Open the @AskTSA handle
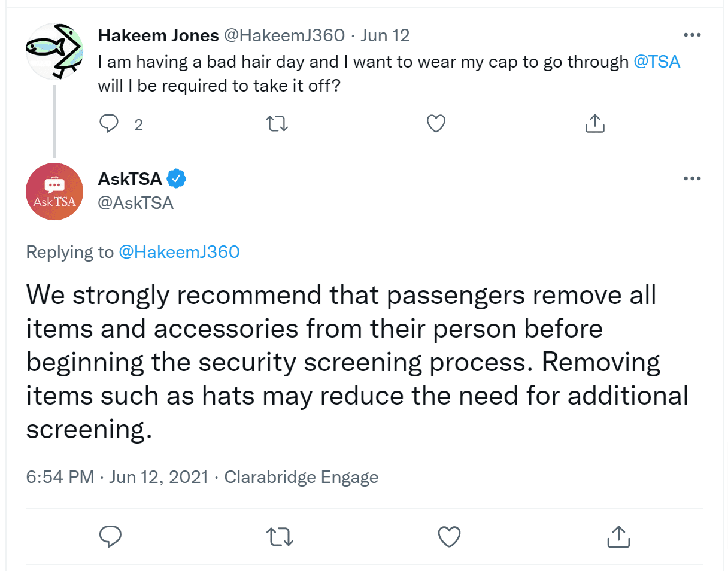728x571 pixels. (x=135, y=203)
